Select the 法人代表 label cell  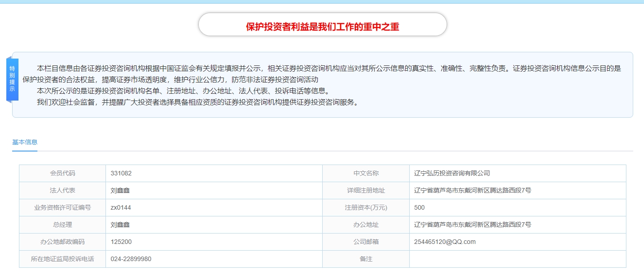pos(63,190)
